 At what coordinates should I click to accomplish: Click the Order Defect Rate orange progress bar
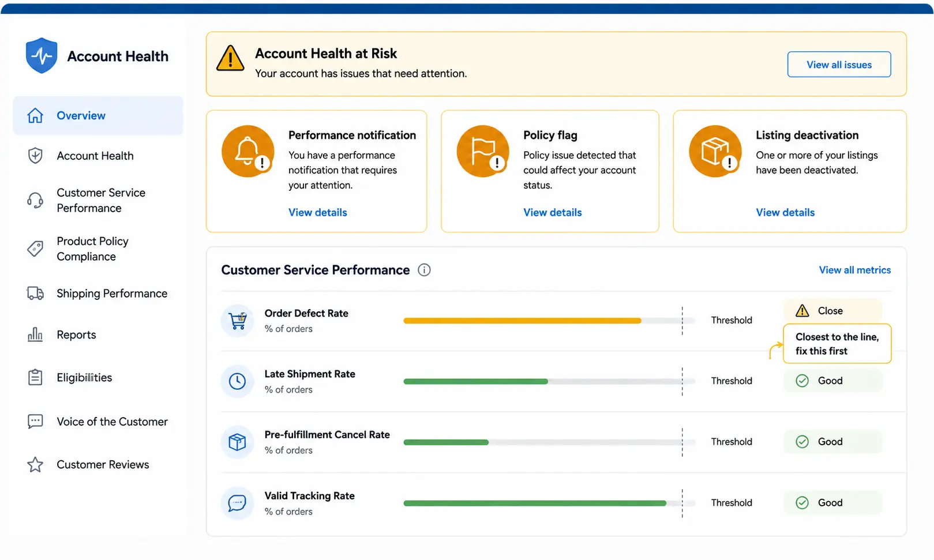pyautogui.click(x=522, y=321)
